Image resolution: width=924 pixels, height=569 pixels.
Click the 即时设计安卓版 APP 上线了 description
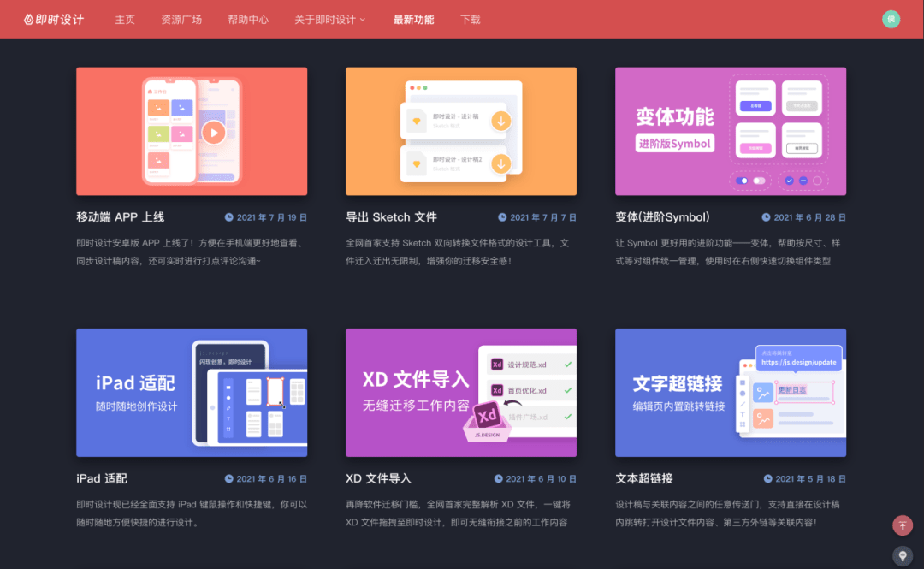coord(190,252)
